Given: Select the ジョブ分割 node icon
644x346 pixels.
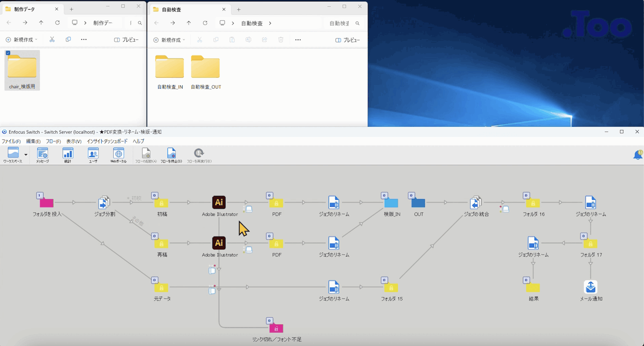Looking at the screenshot, I should pos(104,202).
